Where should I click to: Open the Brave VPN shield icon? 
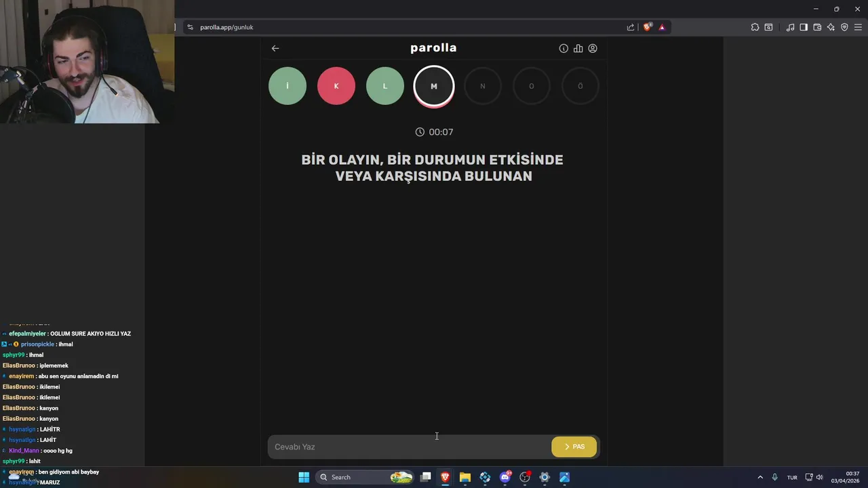(844, 27)
